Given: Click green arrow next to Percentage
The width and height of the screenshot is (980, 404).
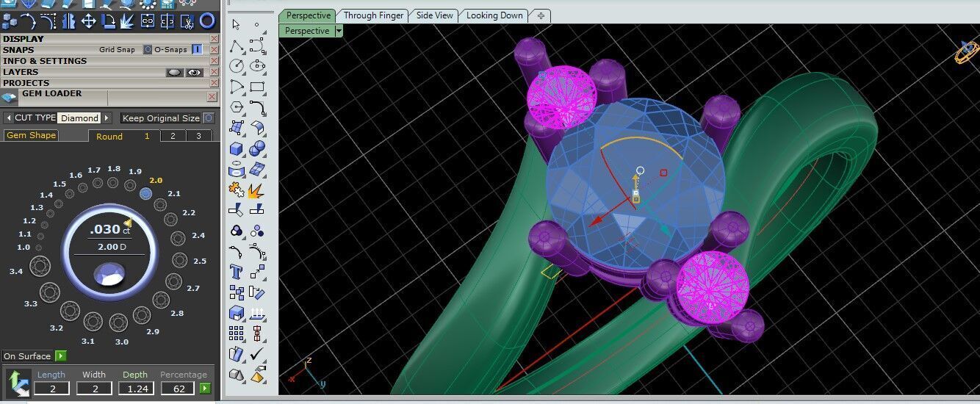Looking at the screenshot, I should click(x=205, y=388).
